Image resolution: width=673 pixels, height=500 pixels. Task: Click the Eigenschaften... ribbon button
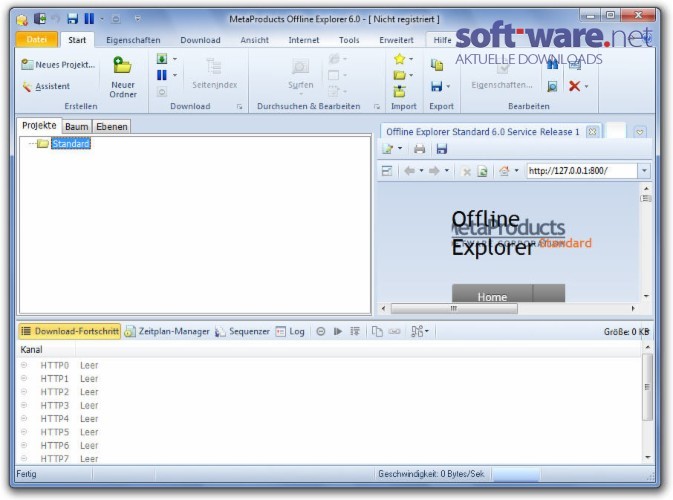[502, 75]
